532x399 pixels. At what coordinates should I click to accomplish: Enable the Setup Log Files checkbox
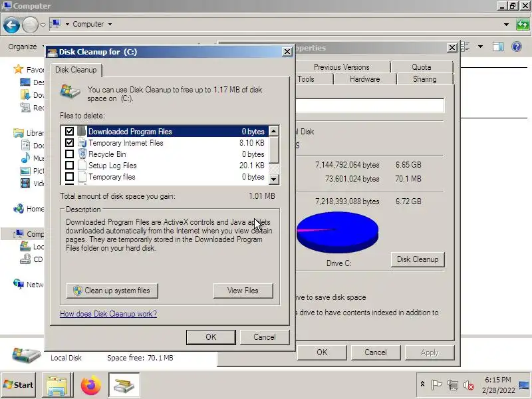[70, 166]
